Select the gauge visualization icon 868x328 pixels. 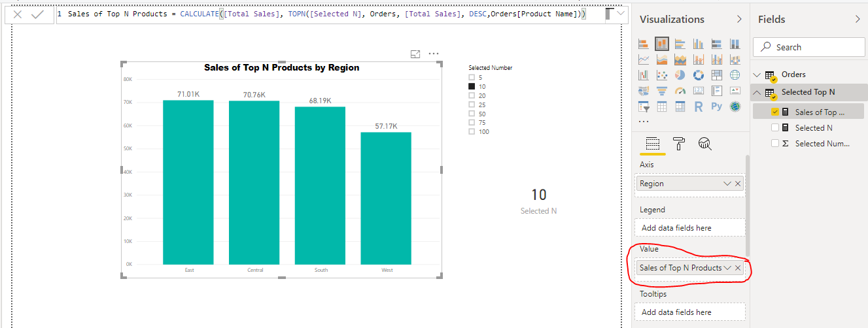[x=680, y=91]
